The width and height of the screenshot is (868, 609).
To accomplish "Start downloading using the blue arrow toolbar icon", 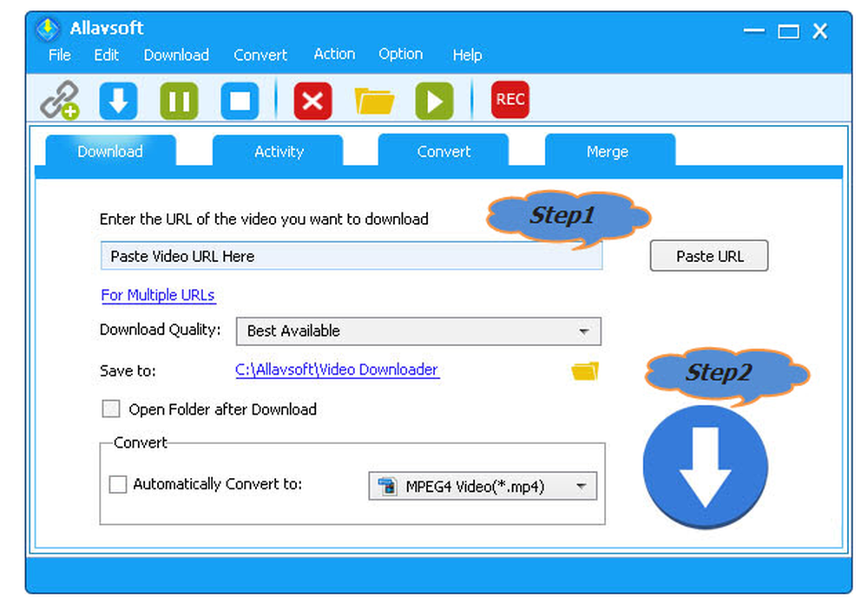I will click(118, 100).
